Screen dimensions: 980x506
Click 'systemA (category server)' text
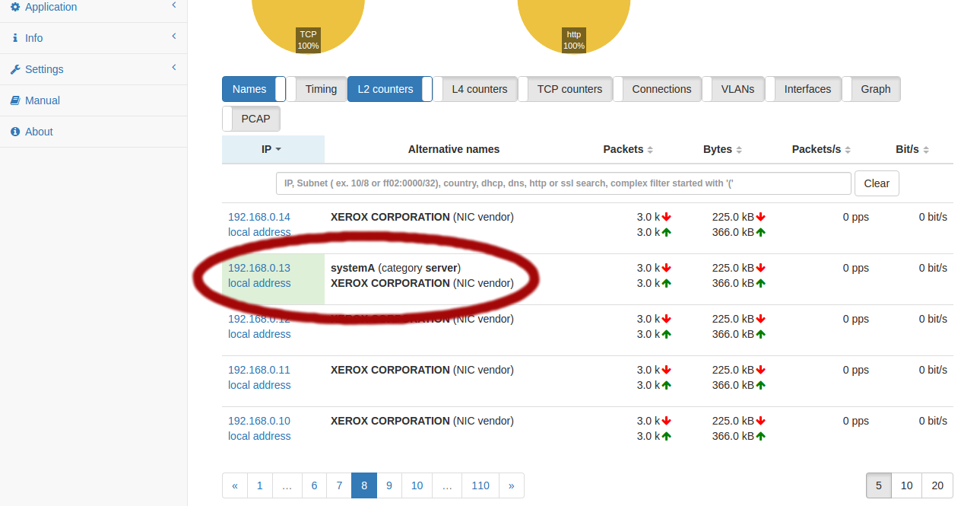pos(395,268)
